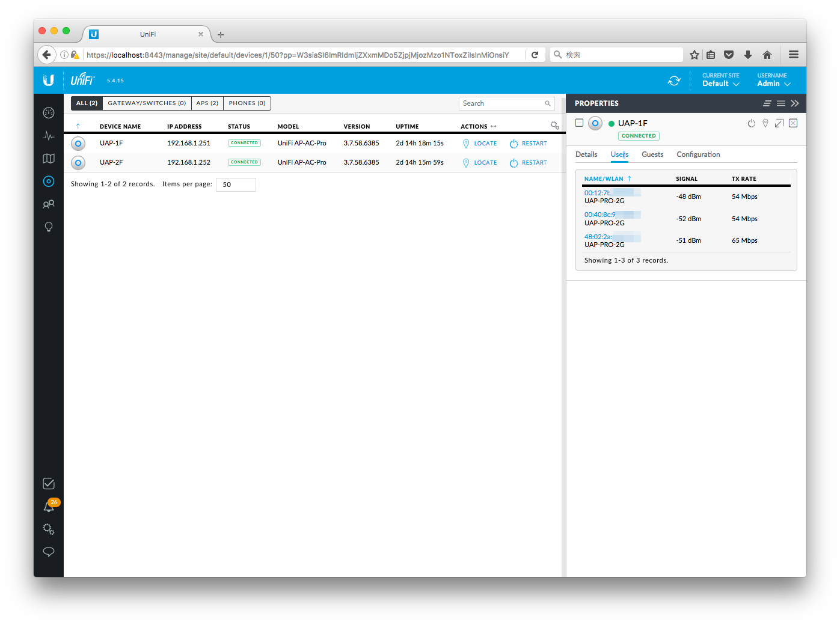Sort by the Device Name column header
Screen dimensions: 840x625
120,126
